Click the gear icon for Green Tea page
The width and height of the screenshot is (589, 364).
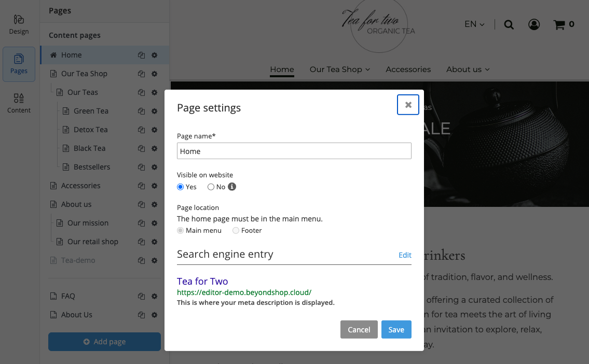pos(154,111)
